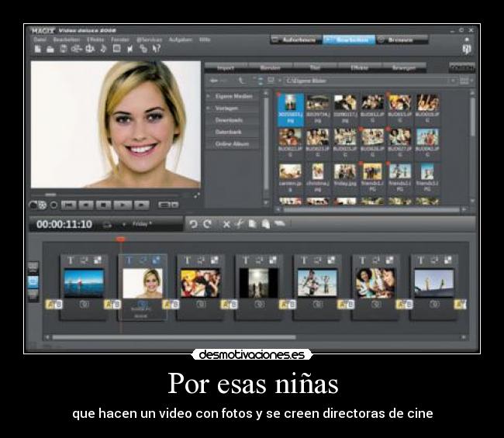Click the paste icon in timeline toolbar
504x438 pixels.
click(x=266, y=224)
